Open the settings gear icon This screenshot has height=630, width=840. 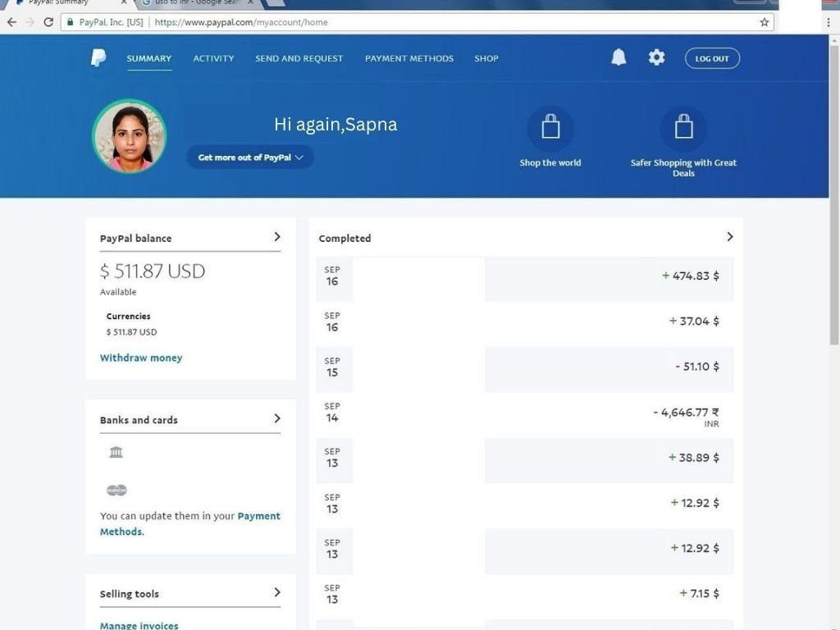pyautogui.click(x=656, y=57)
